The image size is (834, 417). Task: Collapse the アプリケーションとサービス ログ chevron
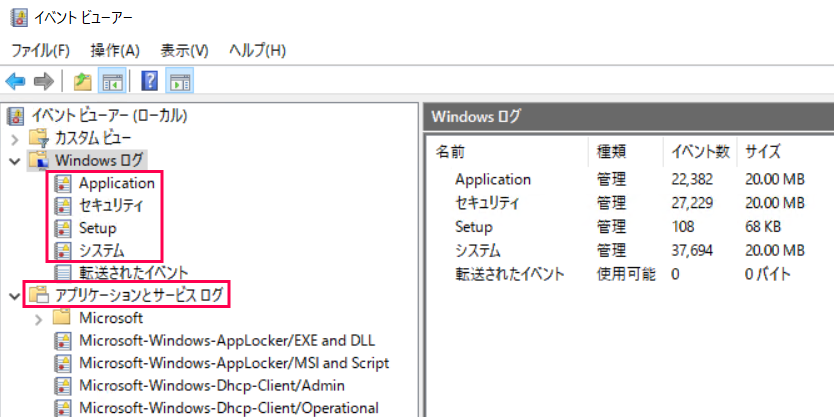(15, 295)
